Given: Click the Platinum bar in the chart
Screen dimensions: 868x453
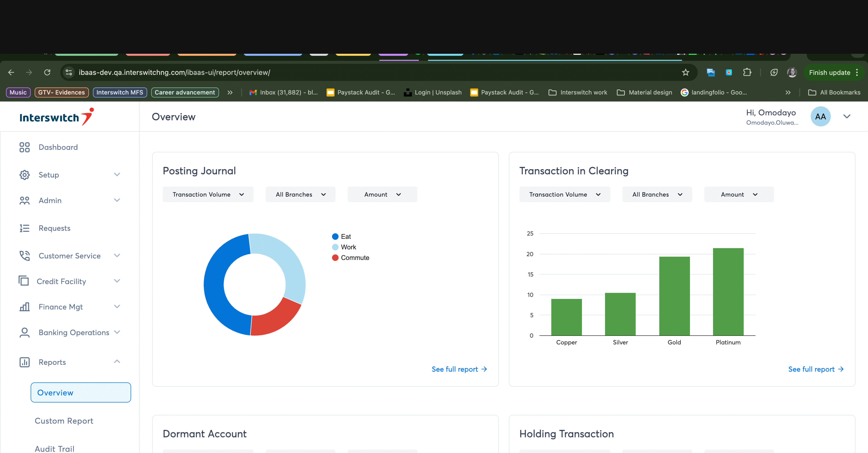Looking at the screenshot, I should [728, 291].
